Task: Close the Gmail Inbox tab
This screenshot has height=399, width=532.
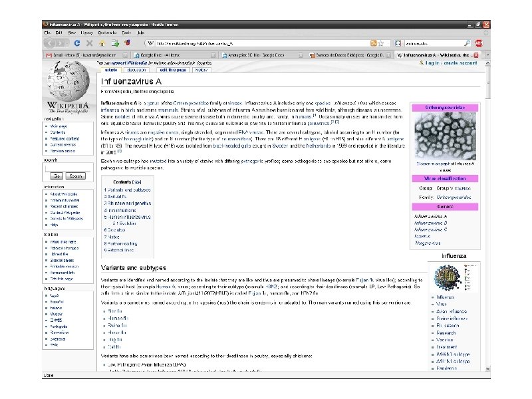Action: click(x=125, y=55)
